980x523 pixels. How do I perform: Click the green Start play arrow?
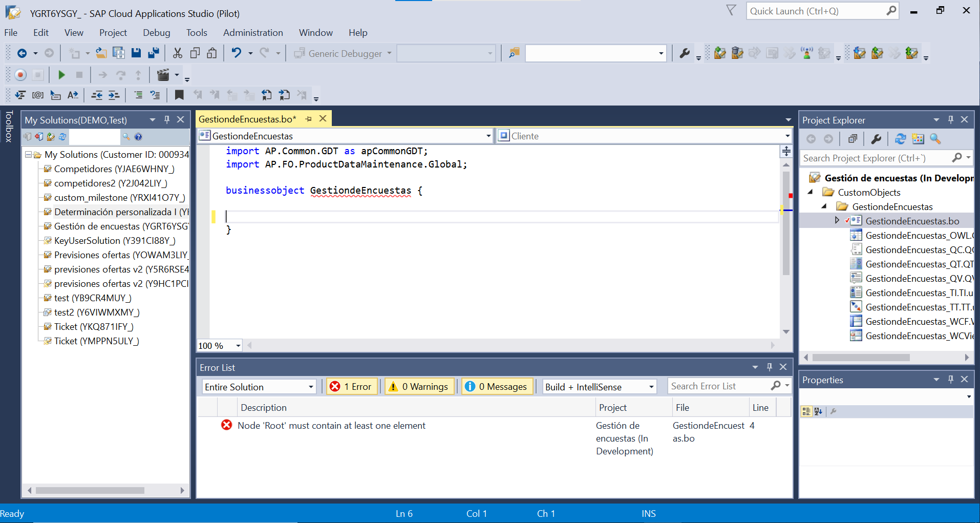point(61,75)
